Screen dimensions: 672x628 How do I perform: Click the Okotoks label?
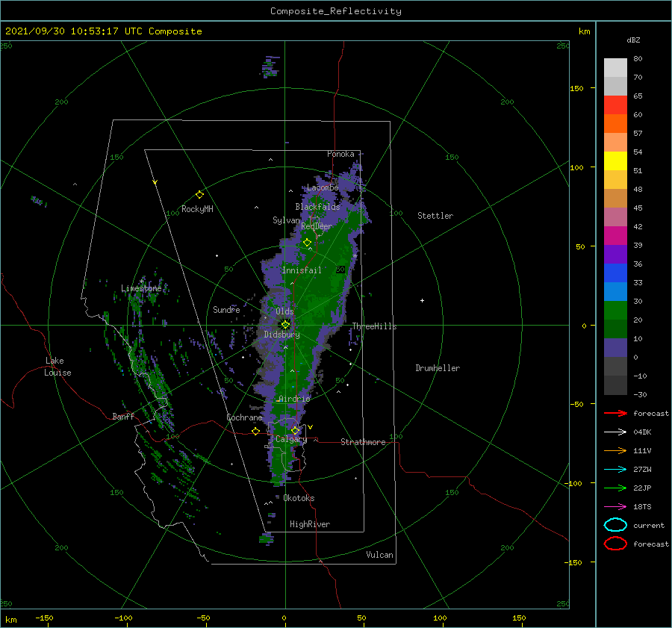[299, 498]
